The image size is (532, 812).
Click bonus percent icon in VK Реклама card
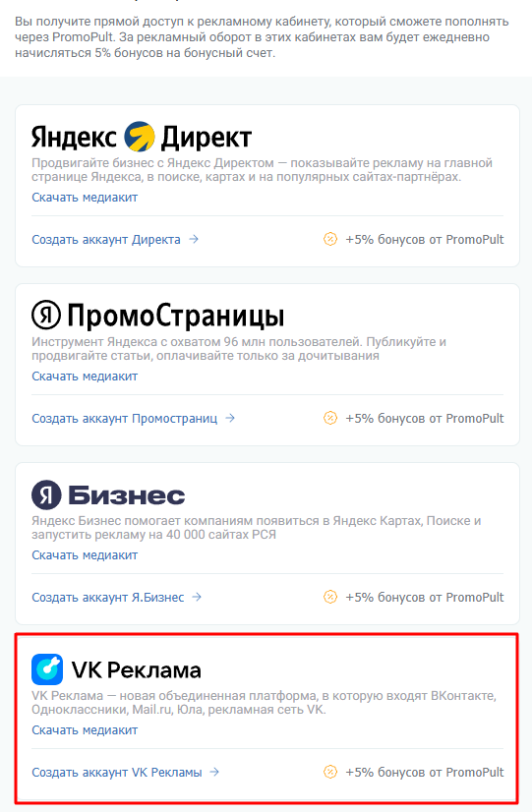tap(330, 772)
